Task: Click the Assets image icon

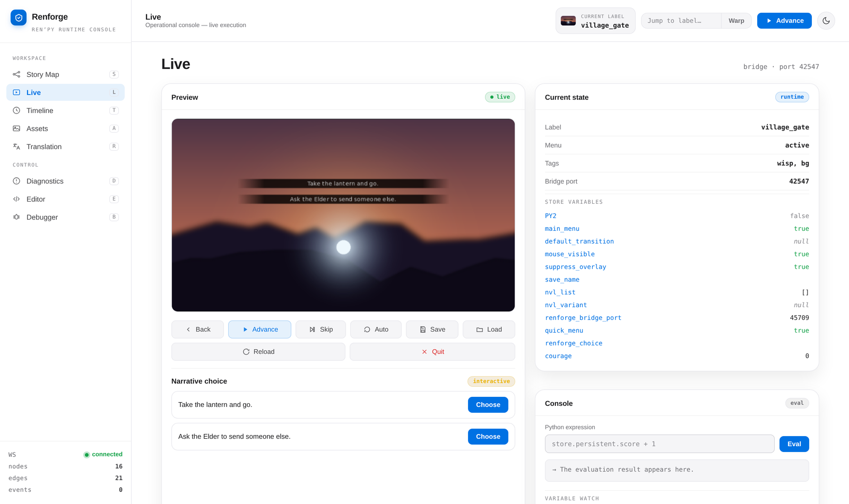Action: click(16, 128)
